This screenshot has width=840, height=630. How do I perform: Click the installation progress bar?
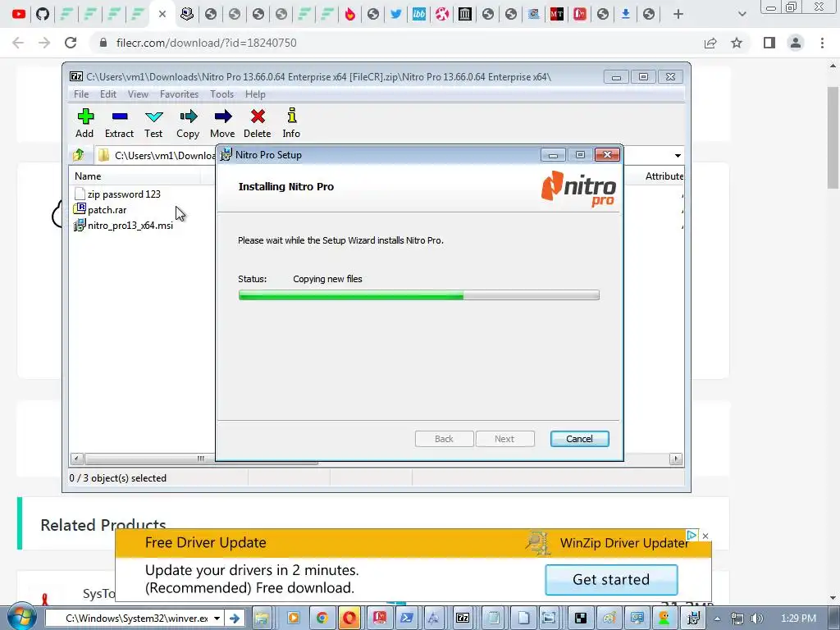pos(418,294)
